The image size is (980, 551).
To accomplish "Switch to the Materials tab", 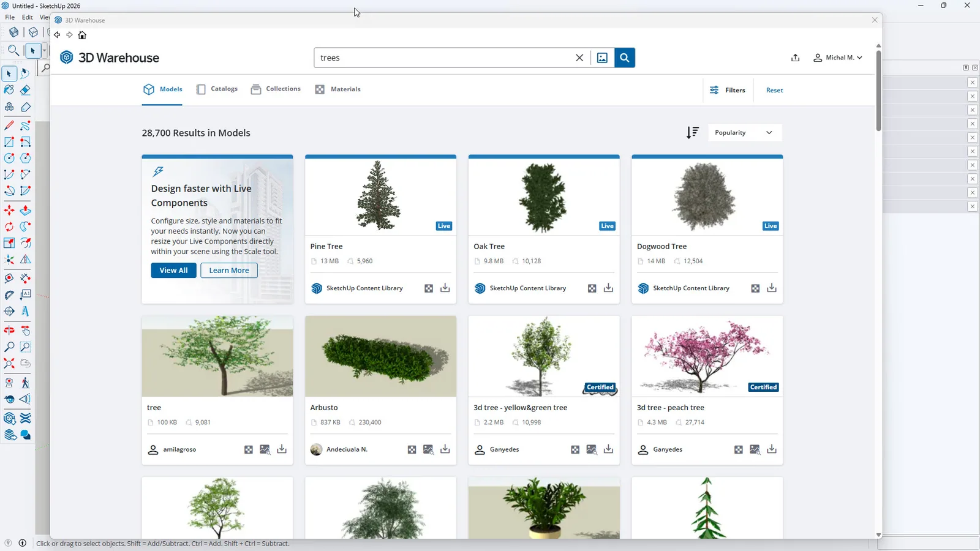I will 337,89.
